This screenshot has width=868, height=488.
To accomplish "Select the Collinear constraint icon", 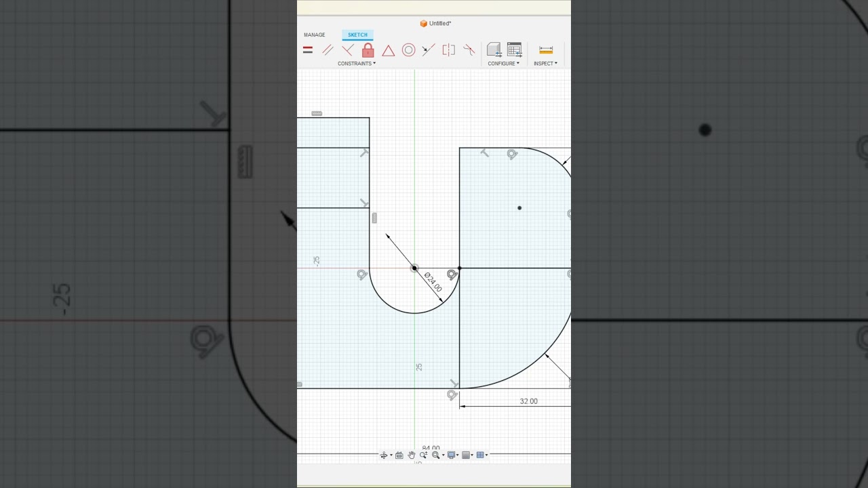I will (428, 50).
